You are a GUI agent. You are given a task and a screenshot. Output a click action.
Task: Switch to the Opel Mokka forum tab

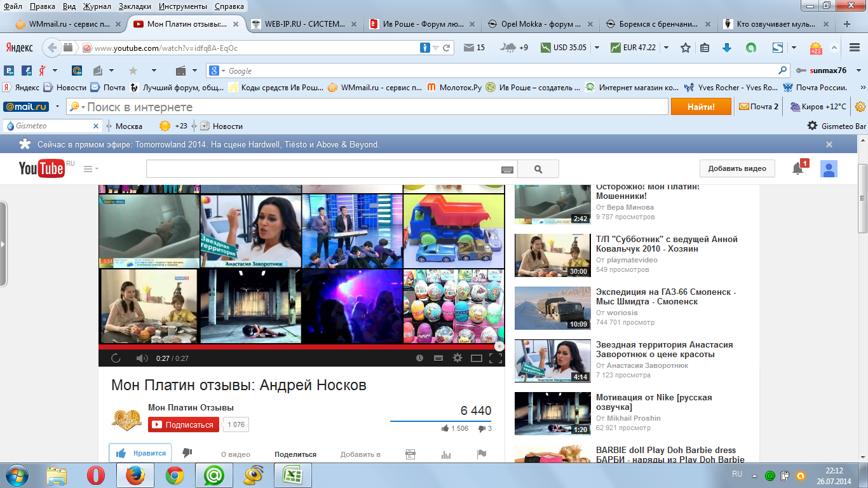[x=539, y=24]
